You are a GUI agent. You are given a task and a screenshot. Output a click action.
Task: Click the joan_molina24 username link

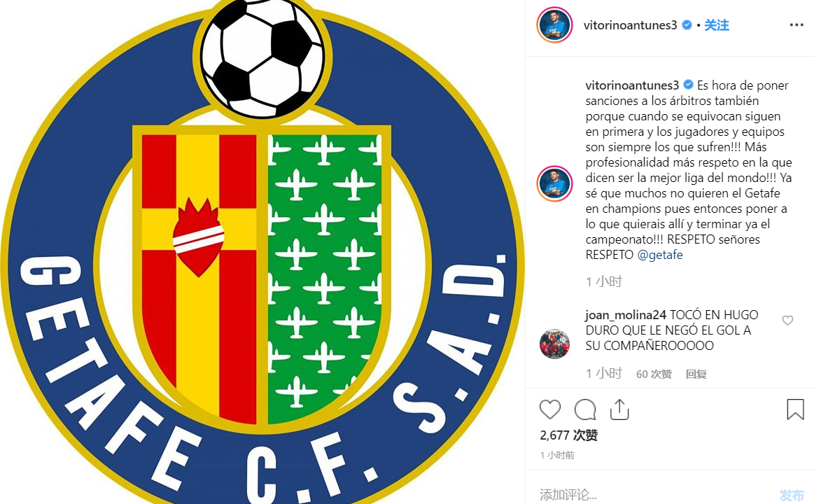tap(626, 314)
